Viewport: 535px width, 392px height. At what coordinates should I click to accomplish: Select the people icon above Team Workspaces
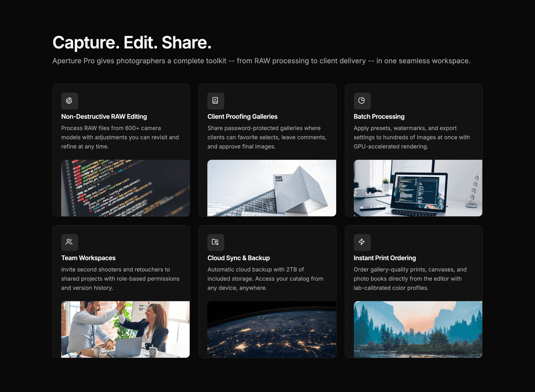[70, 242]
